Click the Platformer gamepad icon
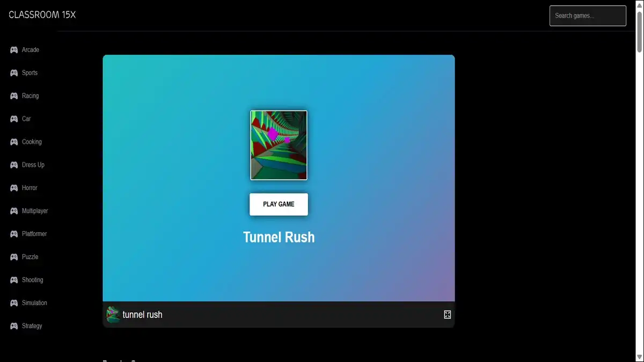This screenshot has width=644, height=362. click(x=14, y=234)
